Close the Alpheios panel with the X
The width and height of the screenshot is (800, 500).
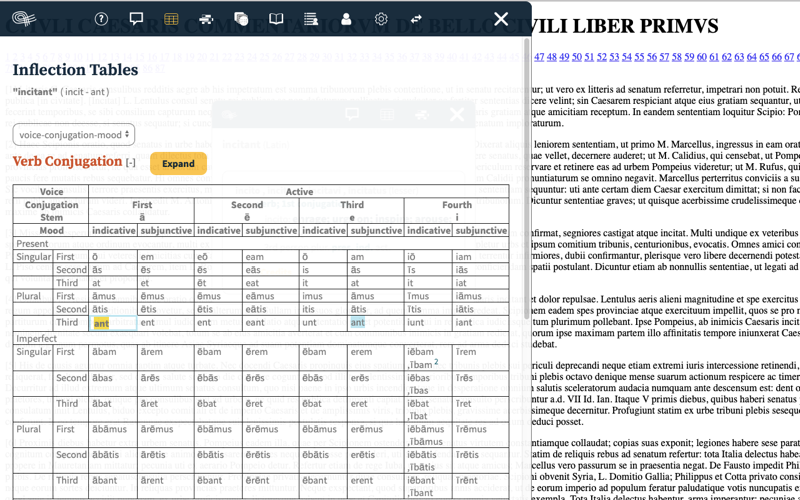pyautogui.click(x=501, y=19)
